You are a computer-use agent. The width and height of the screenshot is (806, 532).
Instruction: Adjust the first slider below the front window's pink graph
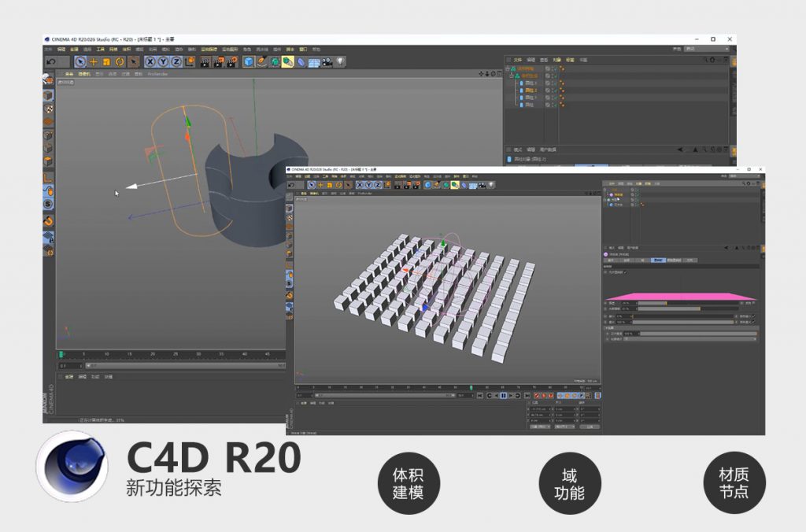(687, 303)
